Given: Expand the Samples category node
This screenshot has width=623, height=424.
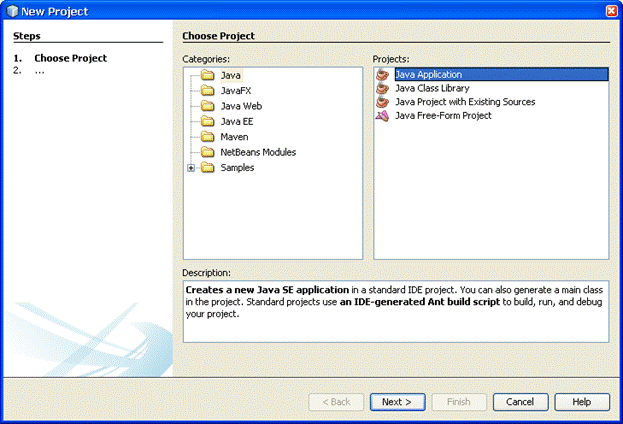Looking at the screenshot, I should pos(191,168).
